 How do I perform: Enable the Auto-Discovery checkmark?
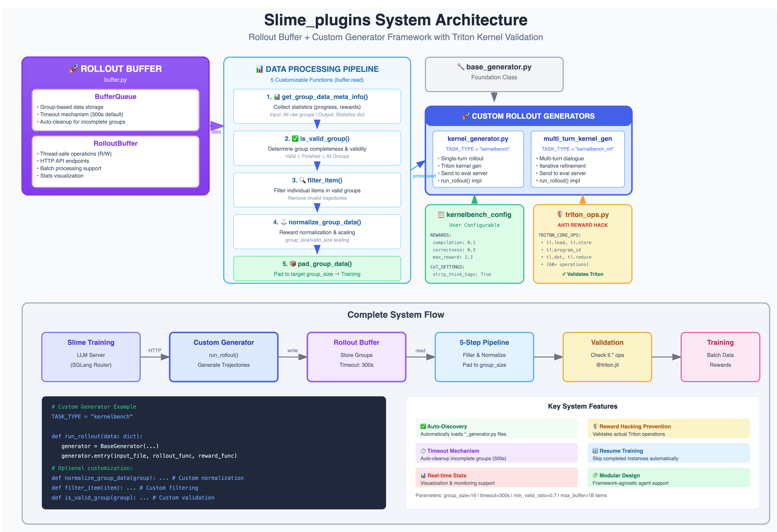point(423,426)
